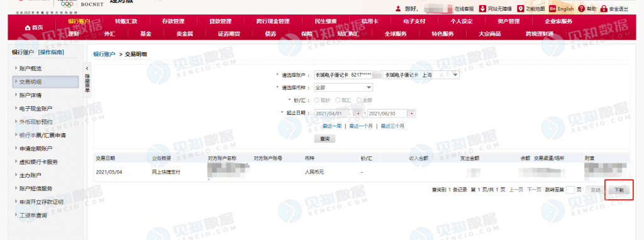644x240 pixels.
Task: Click the 安全退出 lock icon
Action: tap(604, 9)
